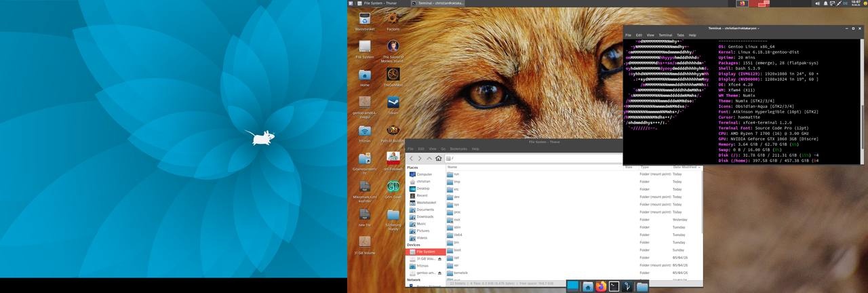Open Terminal window's Tabs menu
The image size is (868, 293).
point(680,35)
